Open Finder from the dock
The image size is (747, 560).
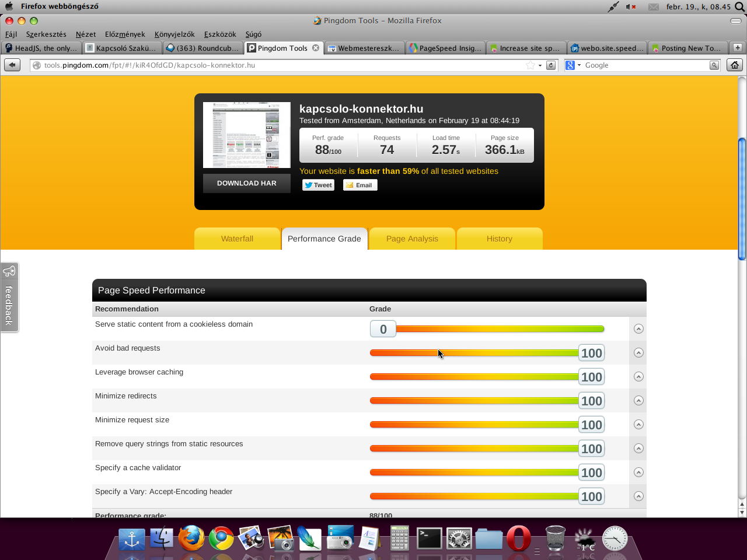(x=162, y=538)
